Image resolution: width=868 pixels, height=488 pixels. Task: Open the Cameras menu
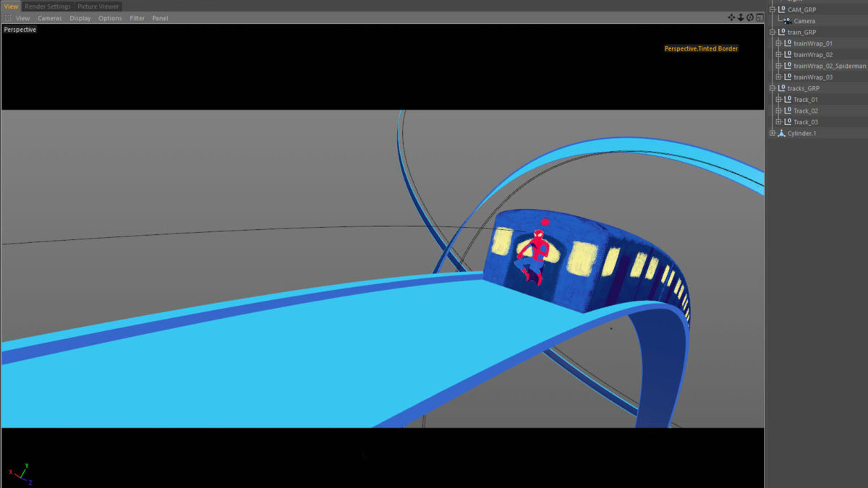click(x=50, y=18)
